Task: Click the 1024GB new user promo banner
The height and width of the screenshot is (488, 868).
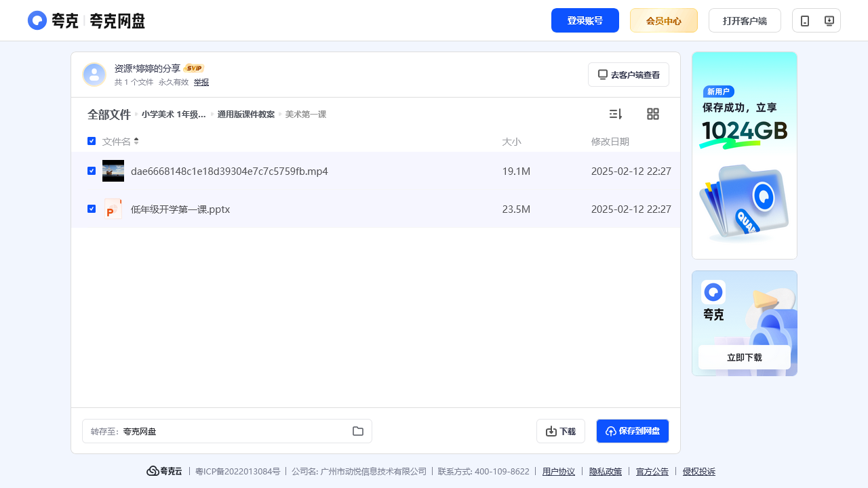Action: point(745,155)
